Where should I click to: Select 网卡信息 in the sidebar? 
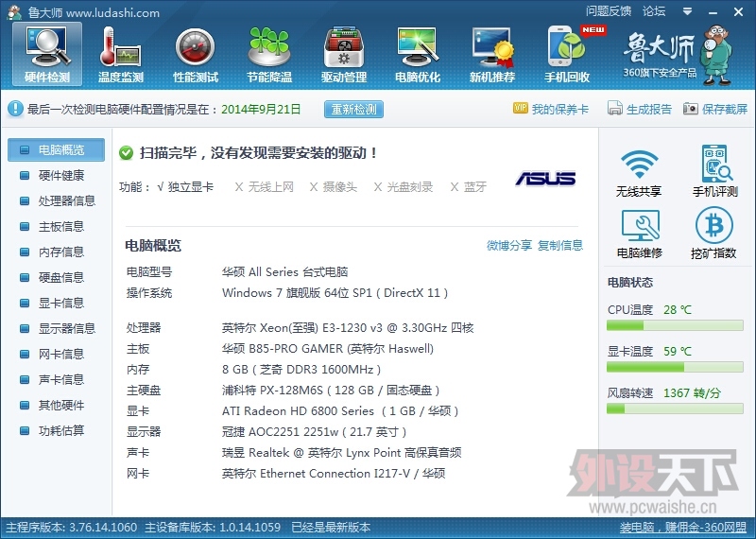point(56,355)
